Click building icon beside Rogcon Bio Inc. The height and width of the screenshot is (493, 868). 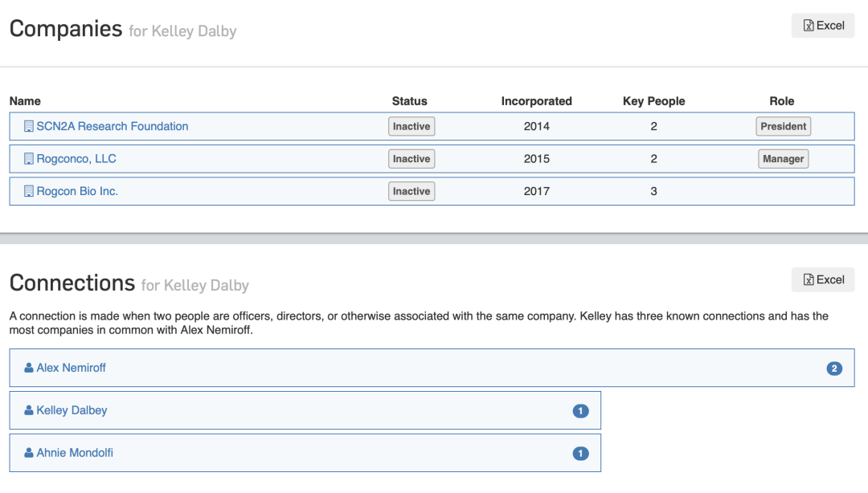pyautogui.click(x=29, y=191)
